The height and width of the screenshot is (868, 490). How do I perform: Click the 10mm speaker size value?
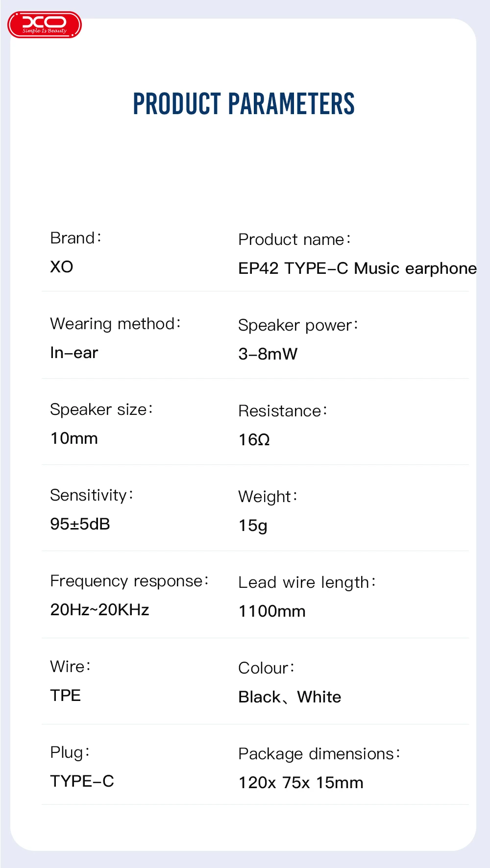tap(74, 438)
